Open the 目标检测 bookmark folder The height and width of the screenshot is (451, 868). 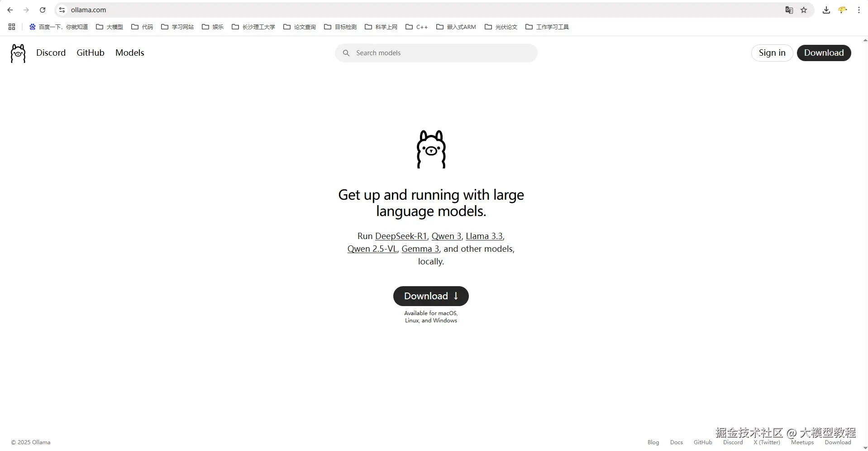coord(340,27)
